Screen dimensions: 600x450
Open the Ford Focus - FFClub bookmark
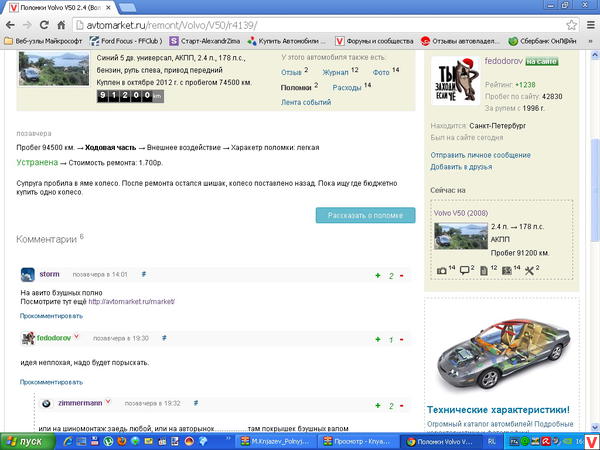(x=126, y=41)
